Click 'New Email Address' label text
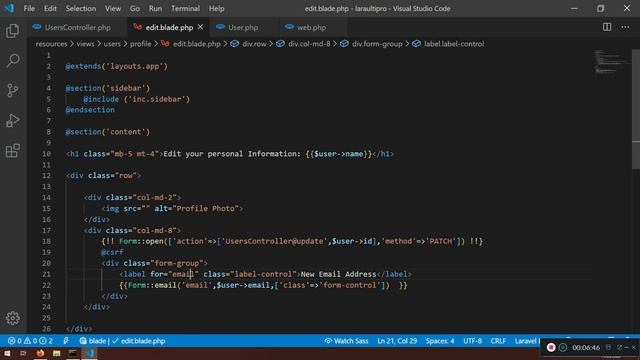 [x=338, y=274]
